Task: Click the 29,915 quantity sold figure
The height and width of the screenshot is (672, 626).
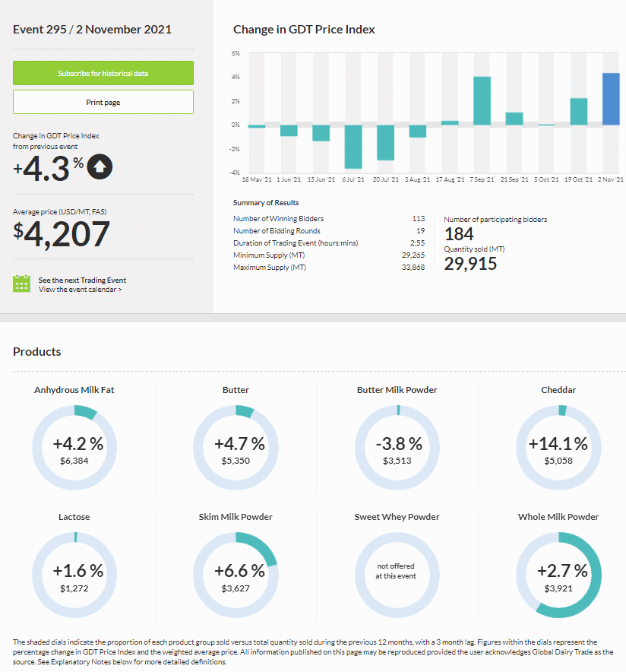Action: point(470,264)
